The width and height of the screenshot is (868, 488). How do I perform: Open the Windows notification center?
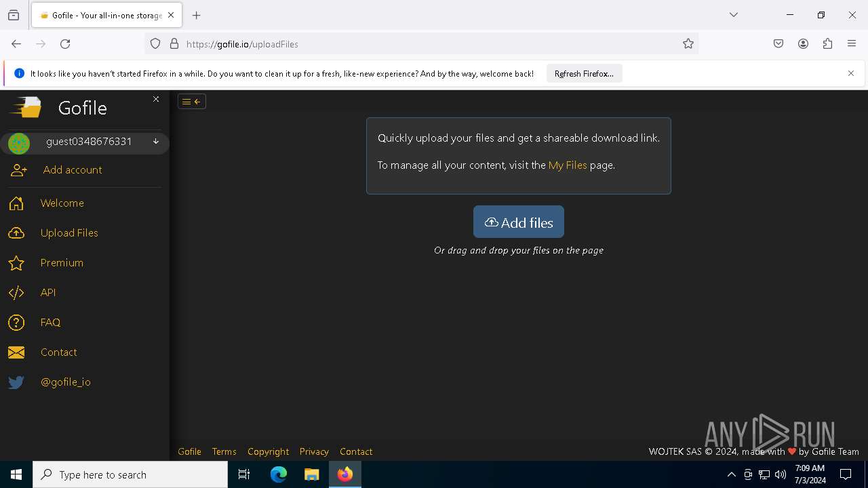(x=846, y=474)
